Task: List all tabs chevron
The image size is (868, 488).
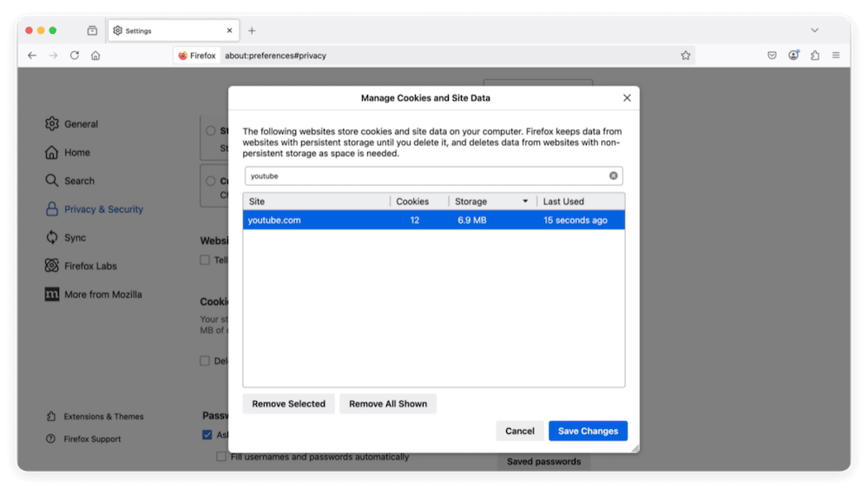Action: (x=814, y=30)
